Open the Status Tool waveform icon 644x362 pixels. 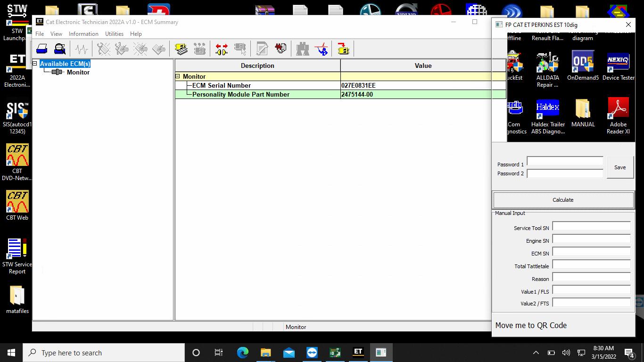point(82,49)
